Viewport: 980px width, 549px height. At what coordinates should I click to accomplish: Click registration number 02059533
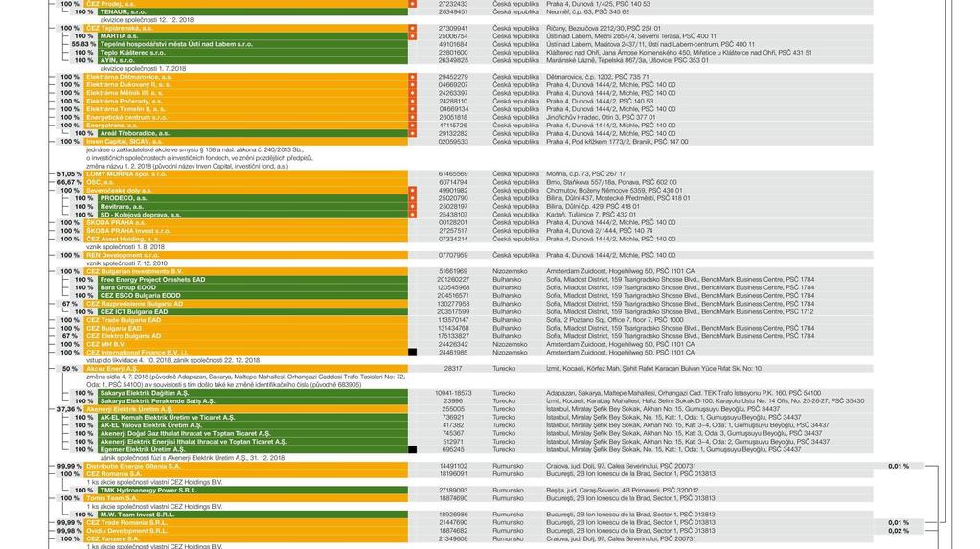point(453,142)
